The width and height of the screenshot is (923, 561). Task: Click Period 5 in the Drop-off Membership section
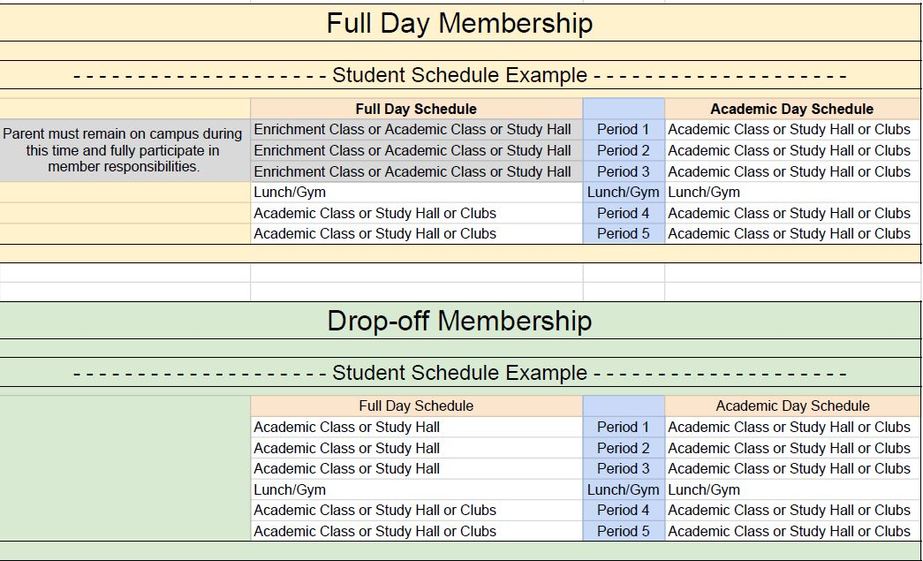(x=623, y=531)
